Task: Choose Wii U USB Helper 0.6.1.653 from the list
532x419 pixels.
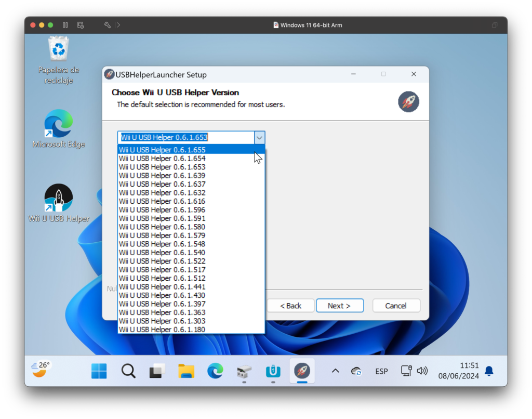Action: pyautogui.click(x=191, y=167)
